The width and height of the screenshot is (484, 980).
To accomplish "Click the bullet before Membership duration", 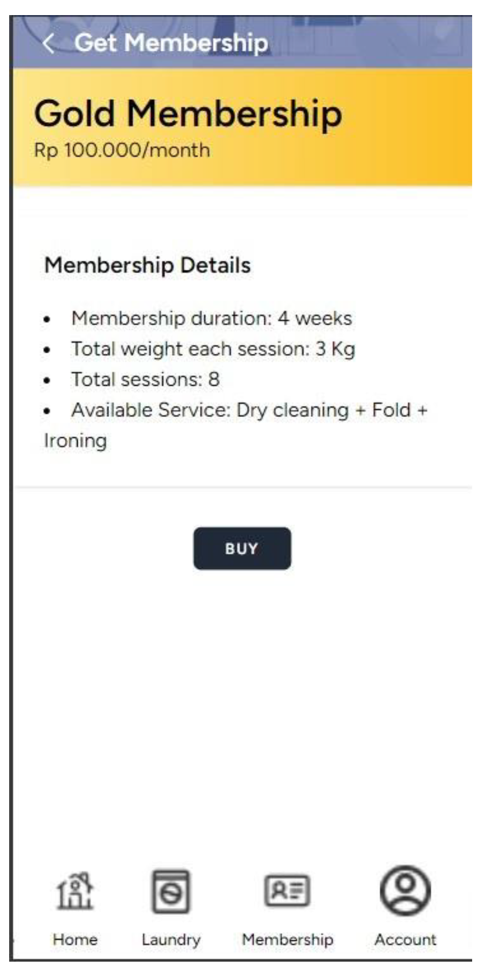I will tap(47, 319).
